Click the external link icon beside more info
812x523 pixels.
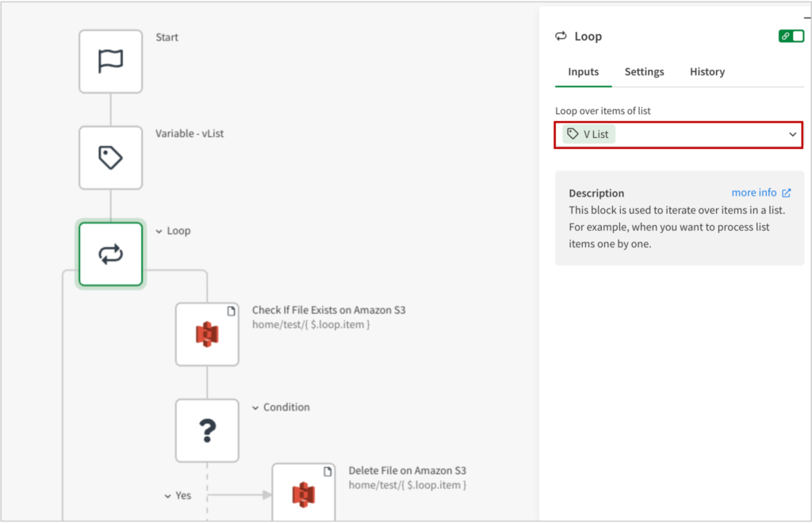tap(787, 193)
